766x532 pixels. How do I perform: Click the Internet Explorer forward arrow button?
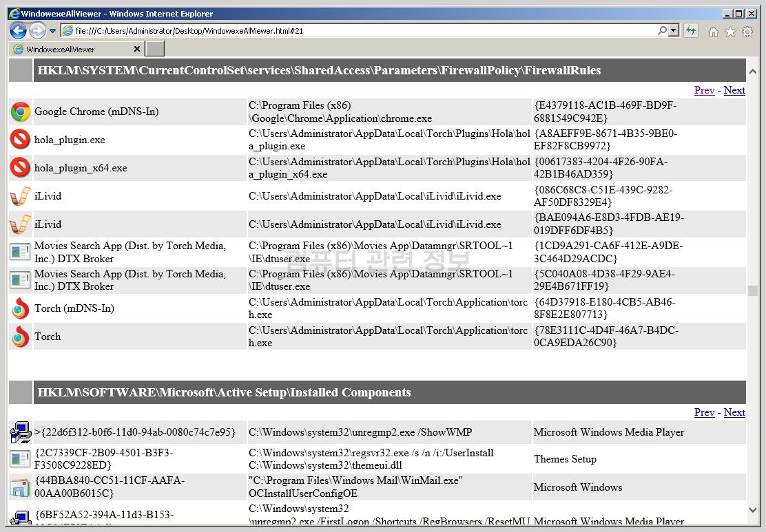point(37,31)
